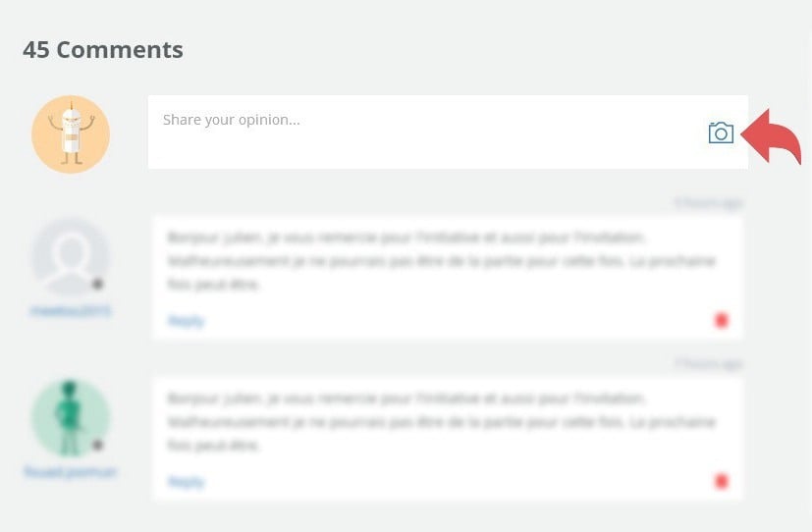Click the status dot on the gray avatar
The width and height of the screenshot is (812, 532).
(97, 284)
